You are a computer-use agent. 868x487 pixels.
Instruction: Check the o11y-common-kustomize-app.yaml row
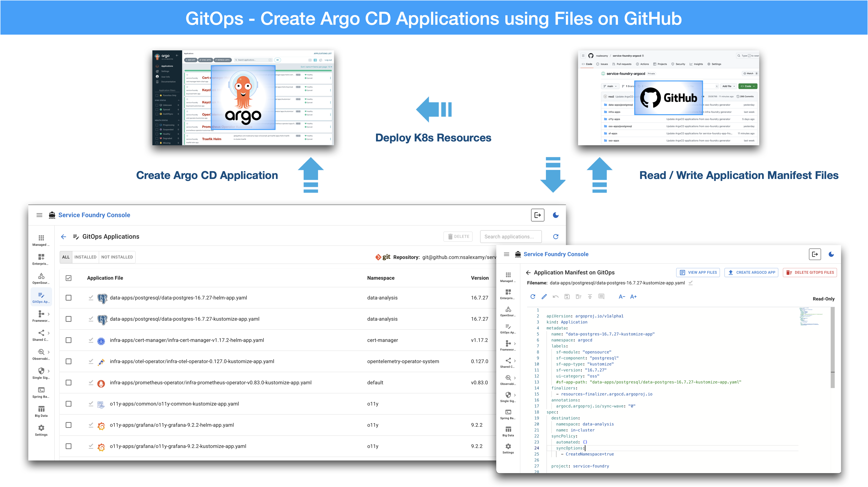[68, 404]
